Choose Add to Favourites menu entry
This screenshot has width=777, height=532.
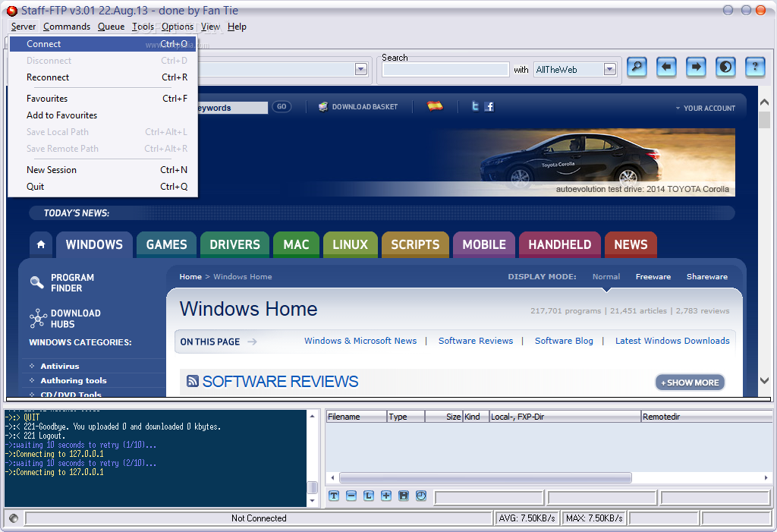coord(102,115)
